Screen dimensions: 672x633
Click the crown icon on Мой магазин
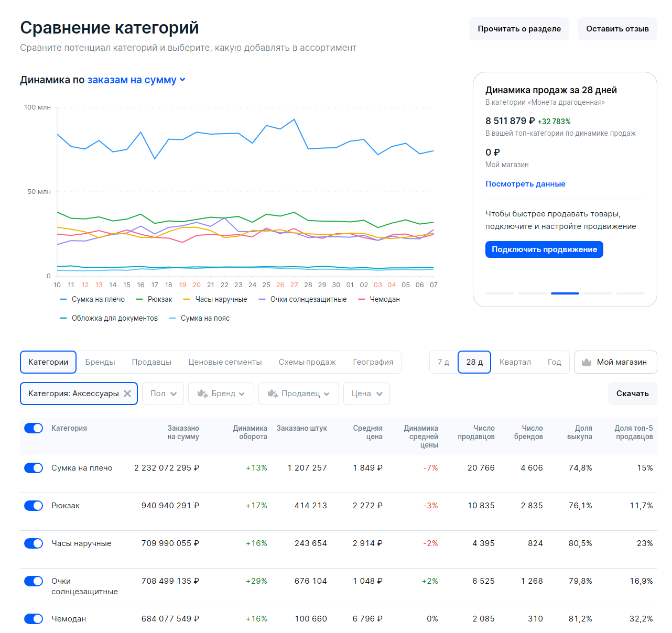tap(587, 362)
